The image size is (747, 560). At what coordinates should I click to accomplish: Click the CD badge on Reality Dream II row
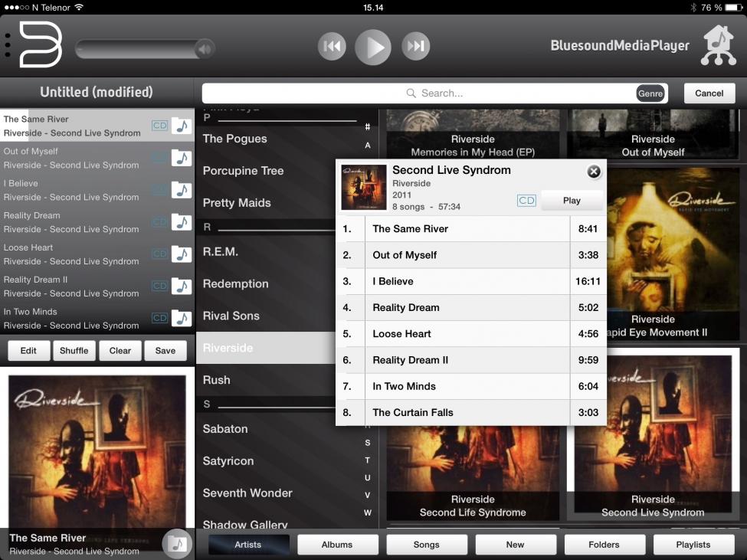159,286
